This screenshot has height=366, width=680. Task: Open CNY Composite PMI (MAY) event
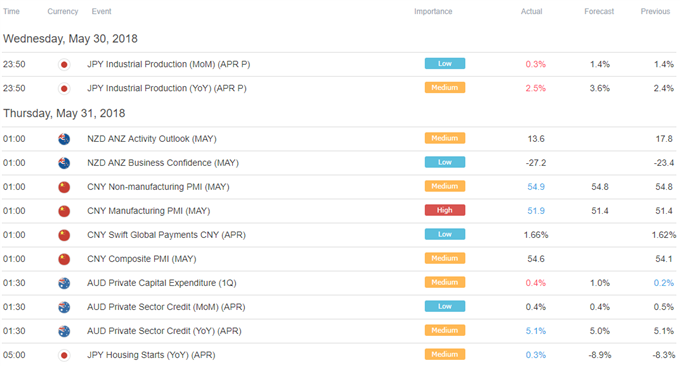(x=141, y=259)
